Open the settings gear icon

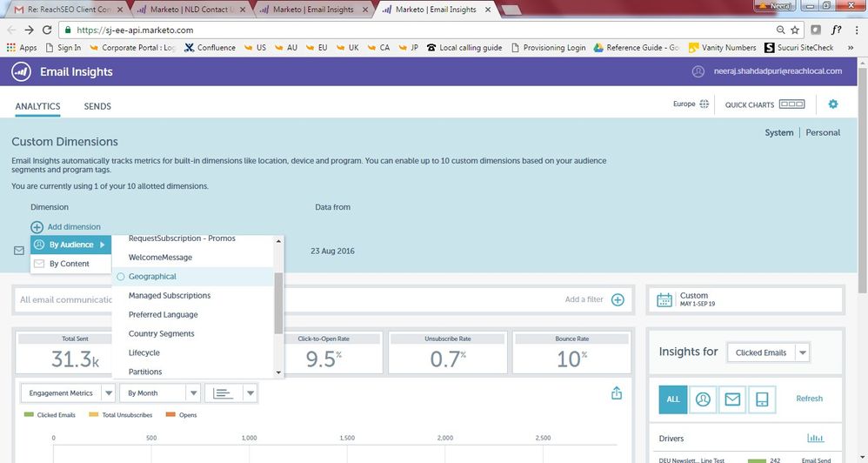832,104
